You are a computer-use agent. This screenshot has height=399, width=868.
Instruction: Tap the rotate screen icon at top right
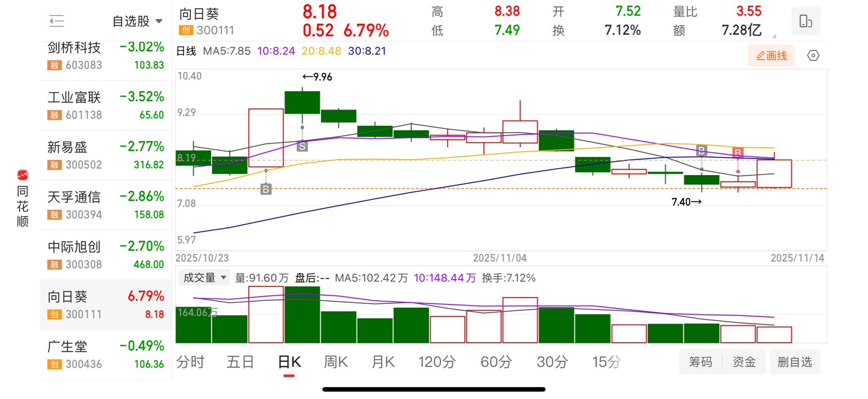[x=806, y=21]
